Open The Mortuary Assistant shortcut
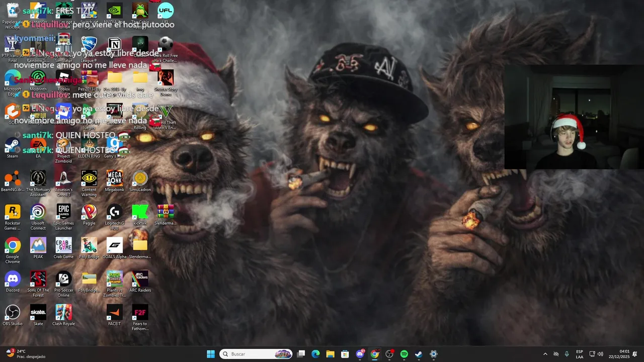Screen dimensions: 644x362 point(38,184)
